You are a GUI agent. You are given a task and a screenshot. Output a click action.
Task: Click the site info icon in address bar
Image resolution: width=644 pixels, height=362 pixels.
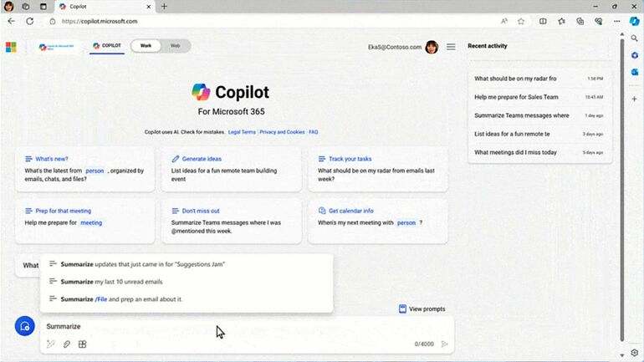pyautogui.click(x=52, y=21)
